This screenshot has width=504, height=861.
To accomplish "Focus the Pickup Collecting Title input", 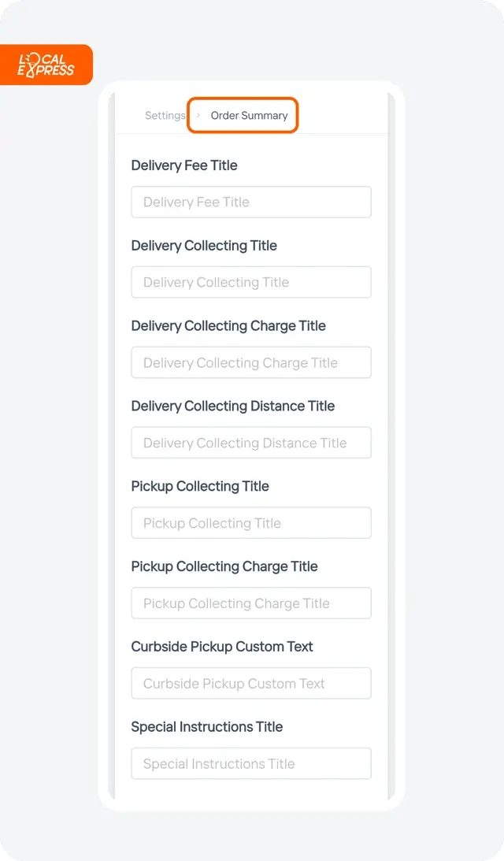I will pos(251,523).
